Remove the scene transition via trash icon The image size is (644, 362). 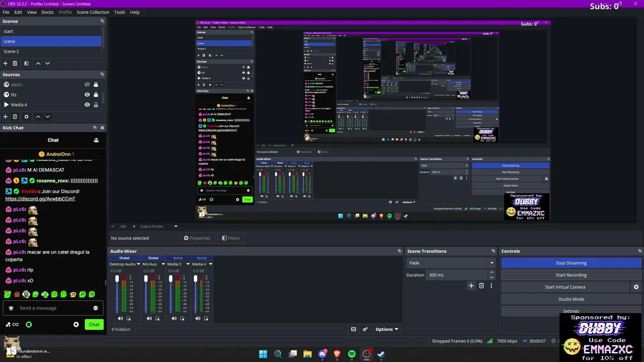coord(481,286)
